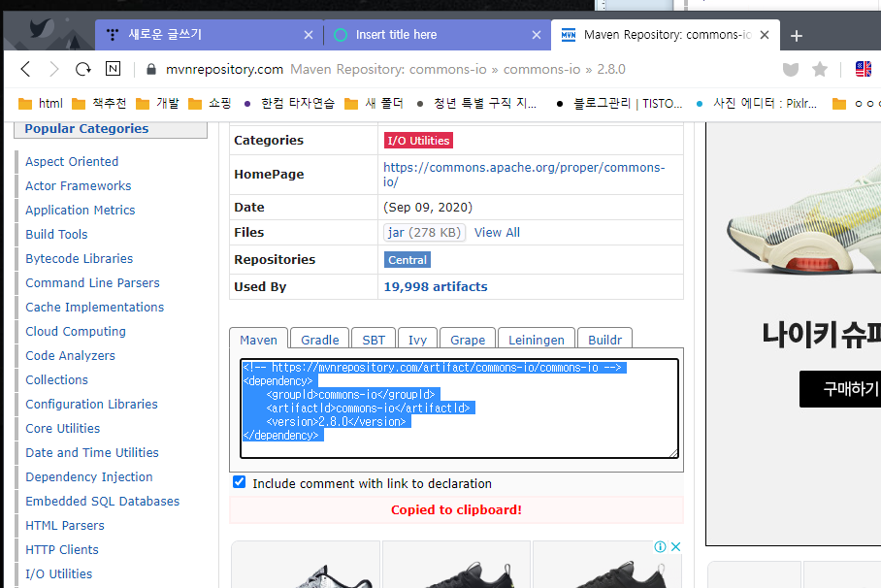Select the Buildr dependency tab
The height and width of the screenshot is (588, 881).
pyautogui.click(x=605, y=341)
